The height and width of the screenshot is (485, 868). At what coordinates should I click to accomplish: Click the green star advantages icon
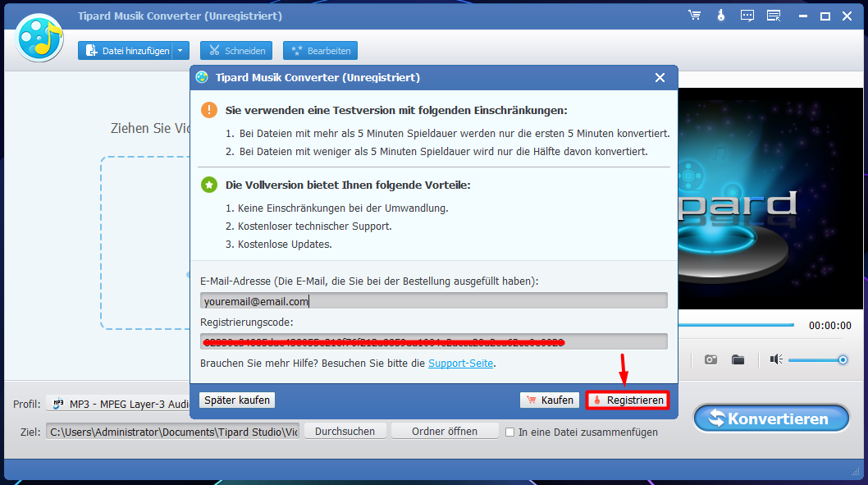[209, 185]
